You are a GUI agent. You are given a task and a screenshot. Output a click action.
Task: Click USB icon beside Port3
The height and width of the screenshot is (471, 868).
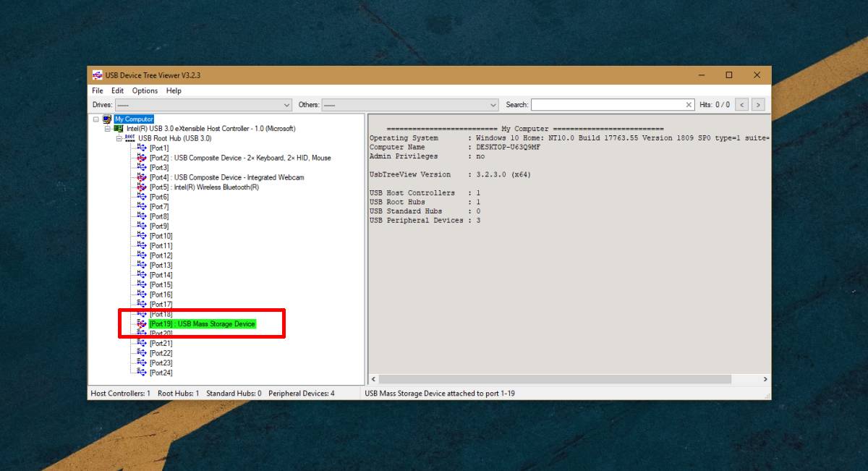coord(142,167)
